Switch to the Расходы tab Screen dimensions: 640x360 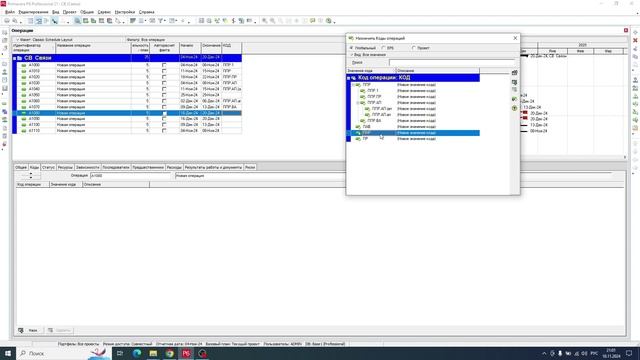coord(174,167)
